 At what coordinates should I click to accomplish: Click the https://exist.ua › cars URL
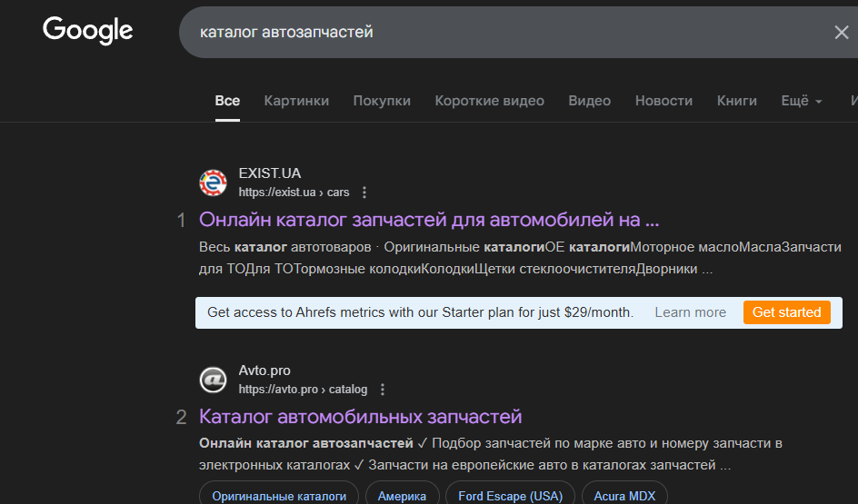tap(294, 193)
